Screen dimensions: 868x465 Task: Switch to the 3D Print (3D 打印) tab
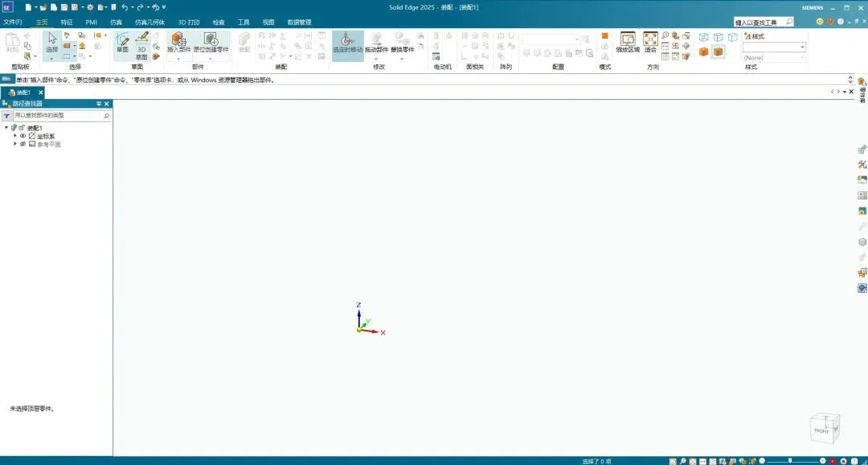[x=189, y=23]
